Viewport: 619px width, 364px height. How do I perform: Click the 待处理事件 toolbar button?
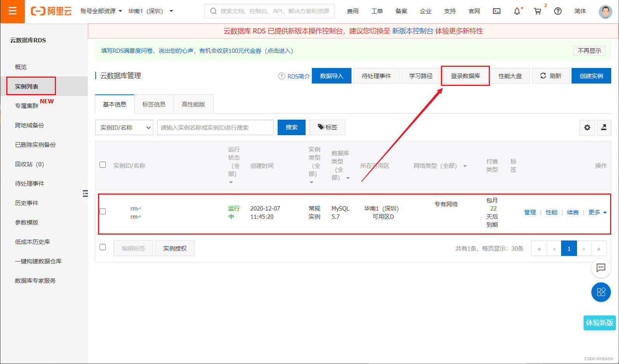pyautogui.click(x=376, y=76)
